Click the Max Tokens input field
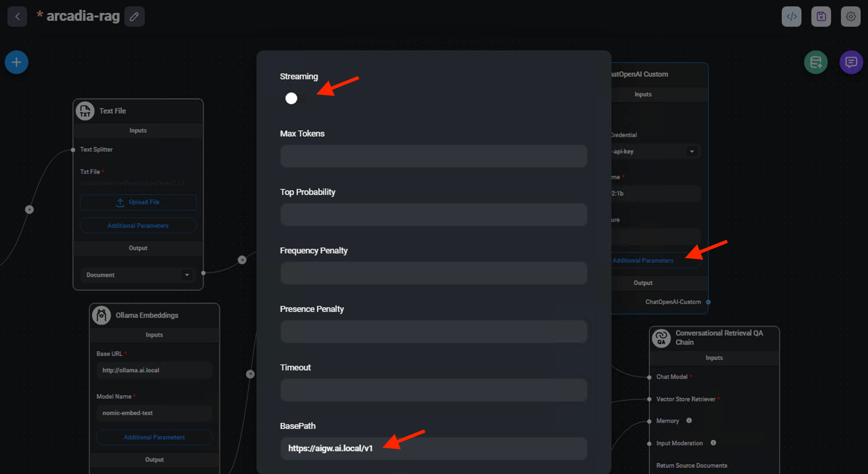The image size is (868, 474). point(433,156)
